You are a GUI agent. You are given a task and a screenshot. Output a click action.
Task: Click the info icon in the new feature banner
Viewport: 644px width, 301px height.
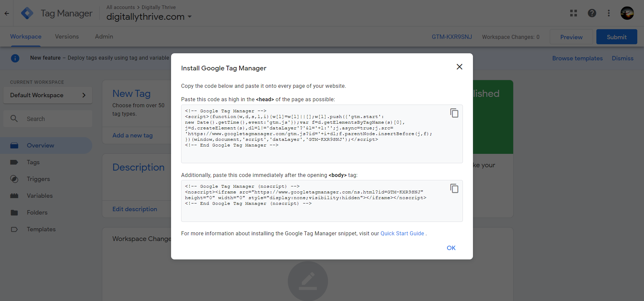point(15,58)
